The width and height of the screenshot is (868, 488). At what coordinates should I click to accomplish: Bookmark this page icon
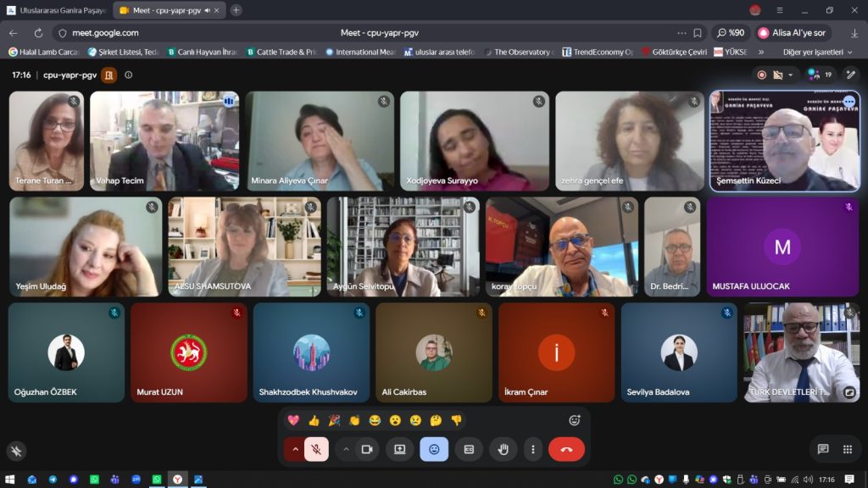(x=698, y=33)
